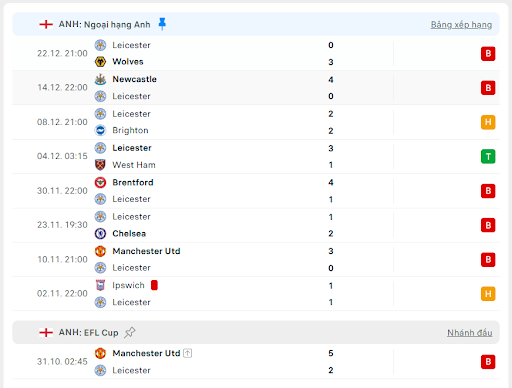512x388 pixels.
Task: Click the green T win badge
Action: [x=488, y=156]
